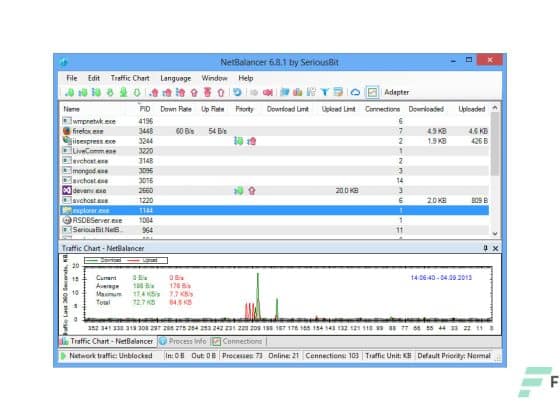The width and height of the screenshot is (560, 420).
Task: Open the Language menu
Action: tap(175, 78)
